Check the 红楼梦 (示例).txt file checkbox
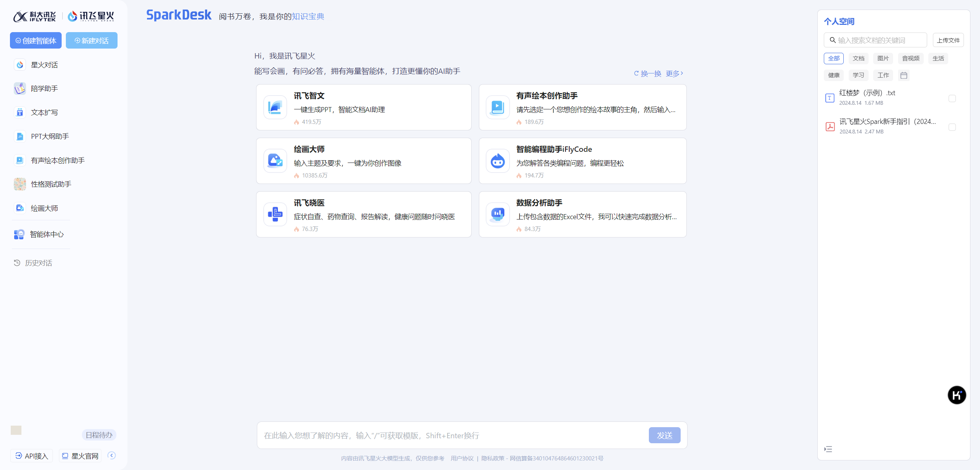 point(952,99)
